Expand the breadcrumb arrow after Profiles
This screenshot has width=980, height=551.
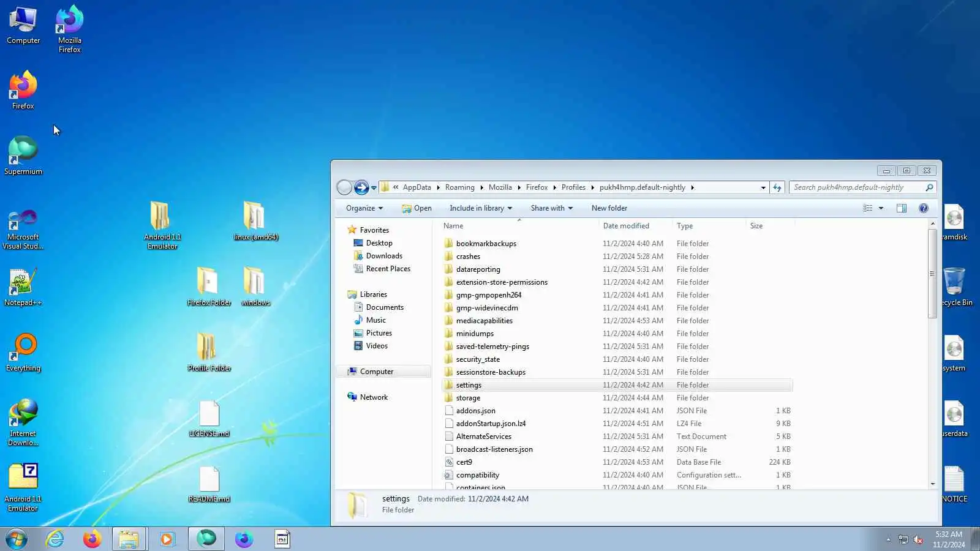pos(592,187)
